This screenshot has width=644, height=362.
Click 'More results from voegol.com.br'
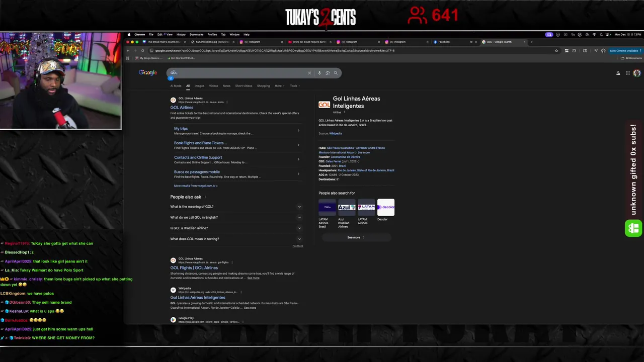(196, 186)
